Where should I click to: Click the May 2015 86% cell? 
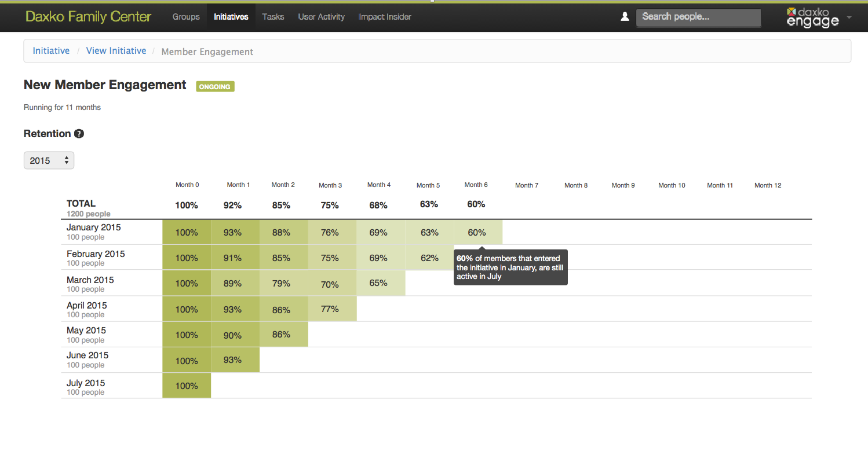pyautogui.click(x=284, y=334)
